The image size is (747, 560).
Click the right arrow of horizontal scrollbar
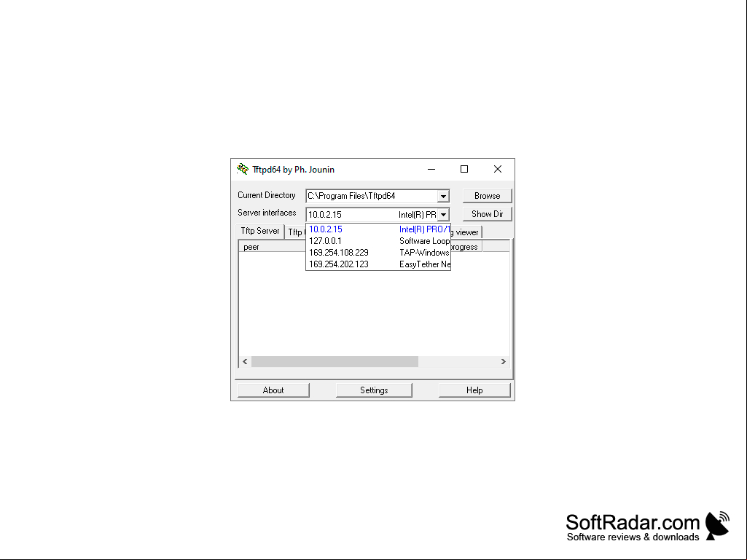[x=503, y=361]
